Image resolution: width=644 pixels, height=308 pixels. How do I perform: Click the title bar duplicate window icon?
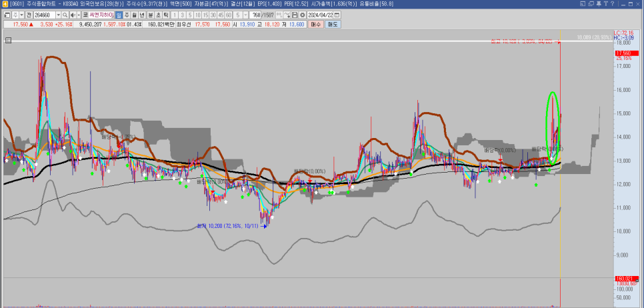pos(591,4)
